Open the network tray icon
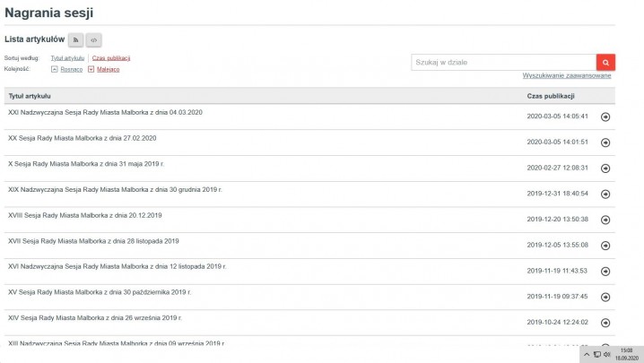This screenshot has width=644, height=363. pyautogui.click(x=597, y=354)
